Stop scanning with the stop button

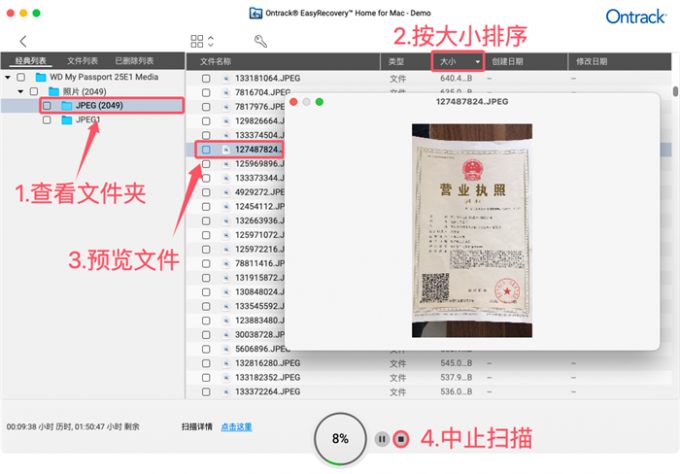pos(401,439)
